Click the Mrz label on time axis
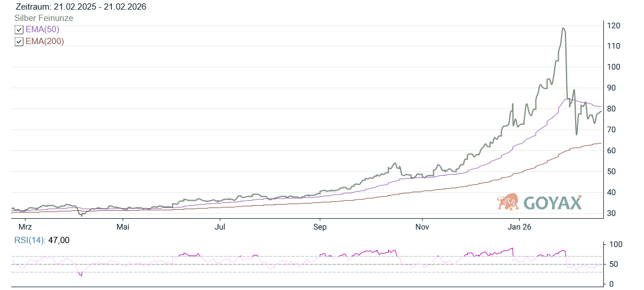This screenshot has width=644, height=290. [x=25, y=227]
